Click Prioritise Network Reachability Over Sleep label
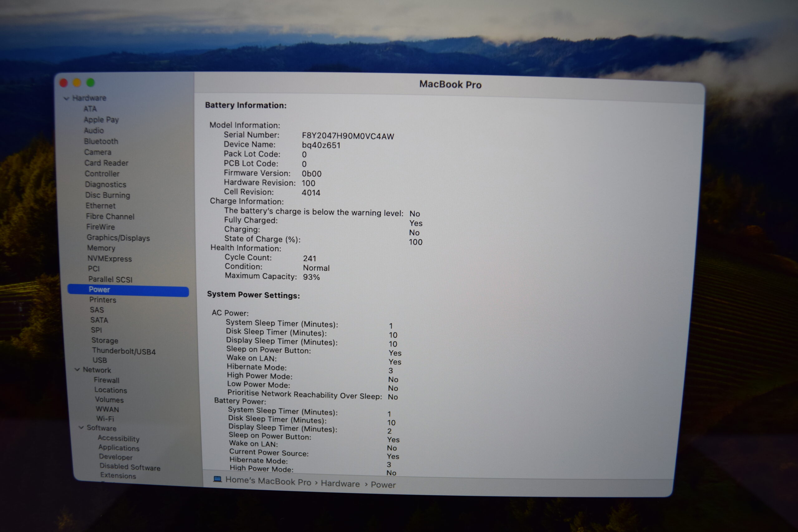Screen dimensions: 798x532 click(x=305, y=395)
